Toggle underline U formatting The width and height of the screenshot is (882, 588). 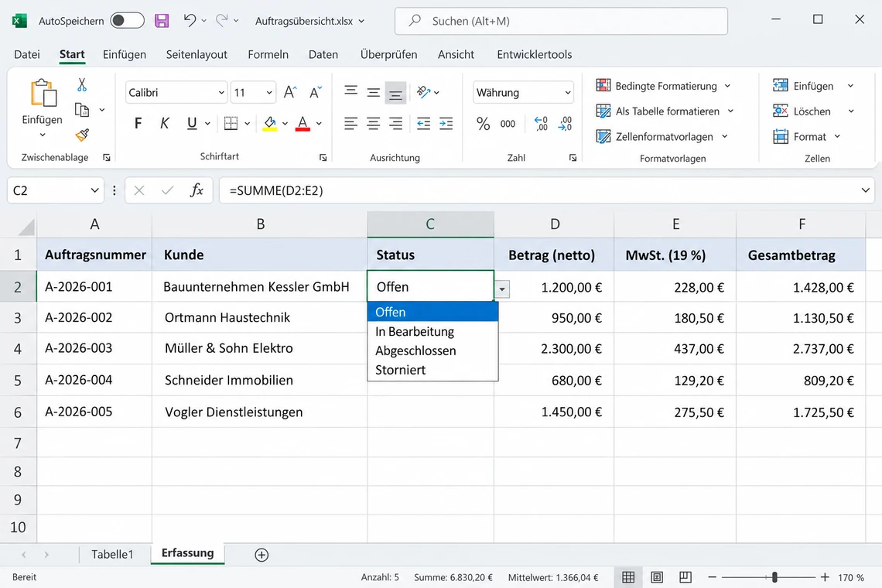pos(192,123)
